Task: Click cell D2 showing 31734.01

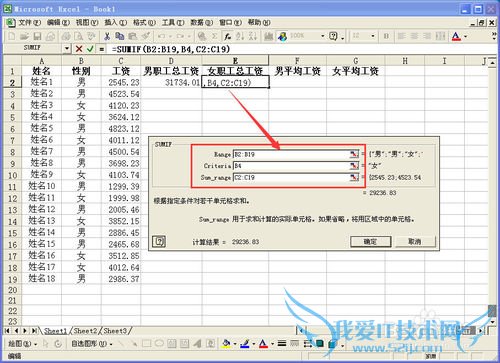Action: tap(171, 82)
